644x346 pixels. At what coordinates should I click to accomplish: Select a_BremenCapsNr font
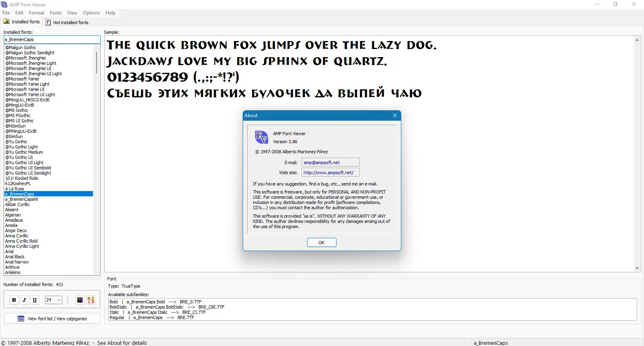coord(49,199)
